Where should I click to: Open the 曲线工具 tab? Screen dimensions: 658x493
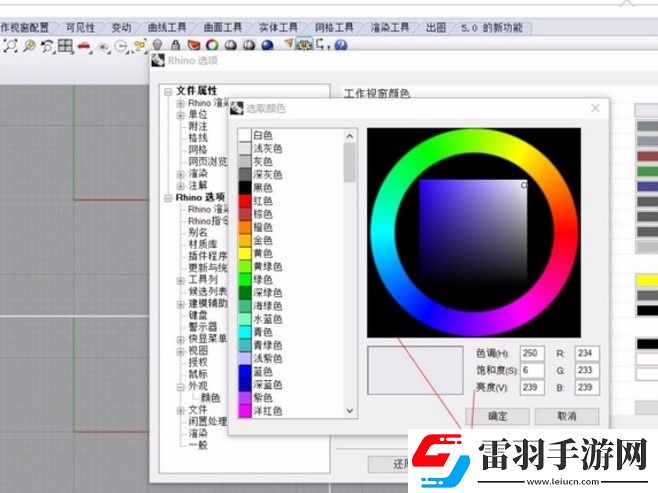pos(167,28)
